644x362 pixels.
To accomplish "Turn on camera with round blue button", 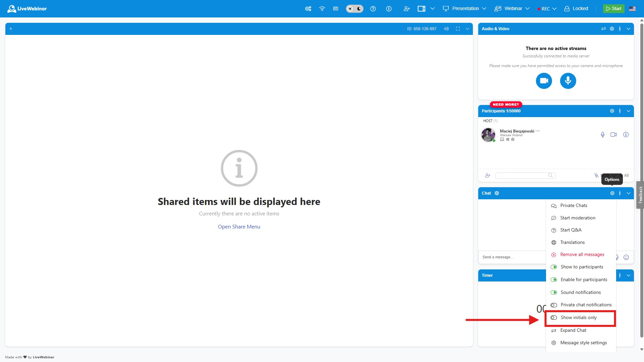I will pos(544,81).
